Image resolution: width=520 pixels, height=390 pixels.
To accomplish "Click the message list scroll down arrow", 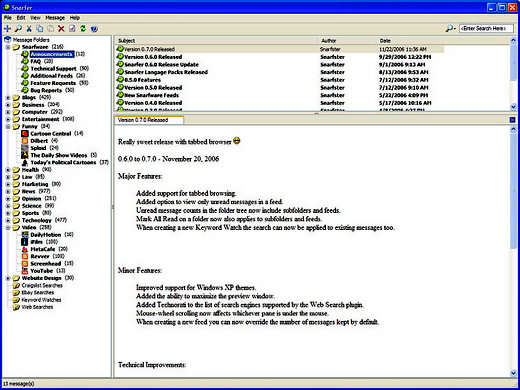I will pyautogui.click(x=513, y=107).
